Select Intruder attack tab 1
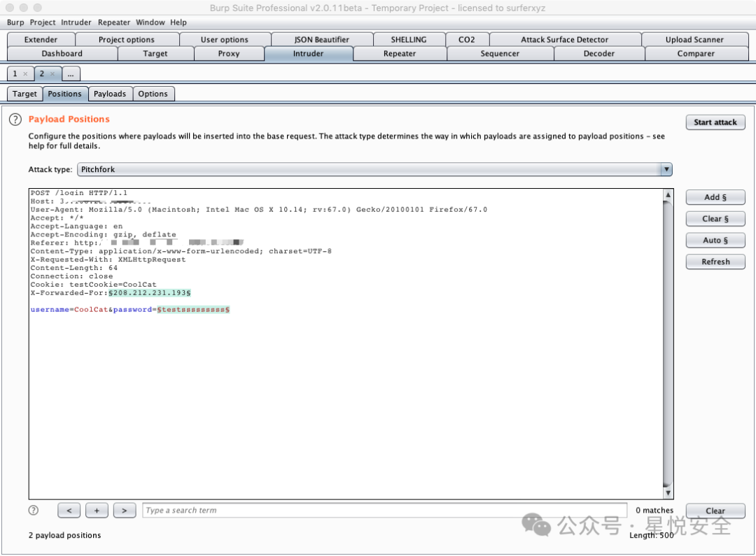Viewport: 756px width, 556px height. (x=15, y=73)
